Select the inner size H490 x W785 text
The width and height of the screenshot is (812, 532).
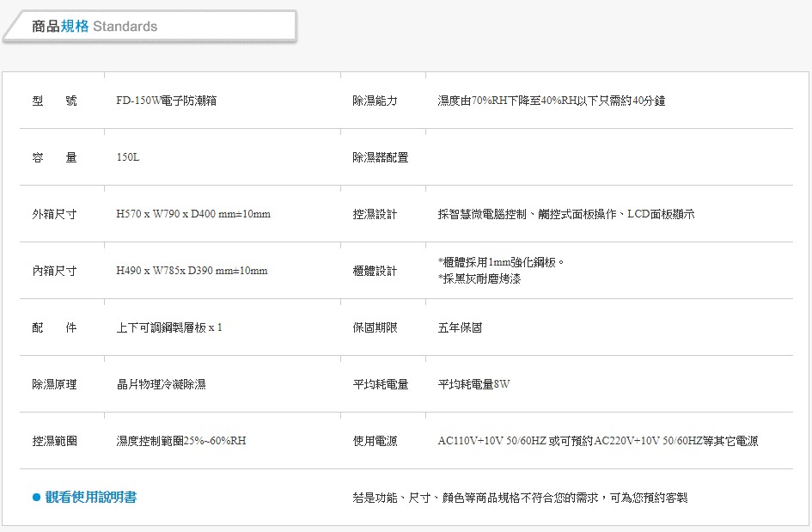[x=192, y=271]
